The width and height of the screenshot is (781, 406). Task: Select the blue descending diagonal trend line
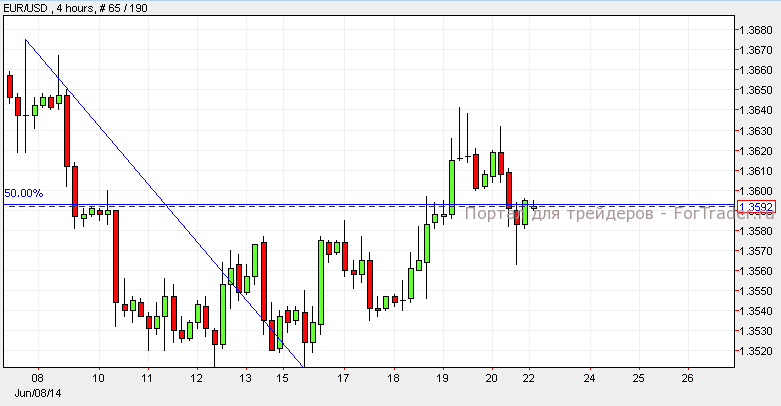[x=164, y=203]
